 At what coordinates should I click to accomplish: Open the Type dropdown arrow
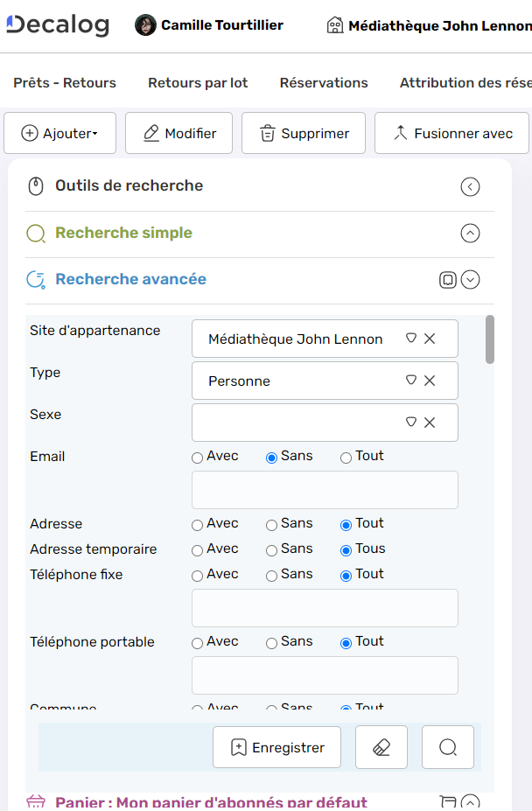410,381
